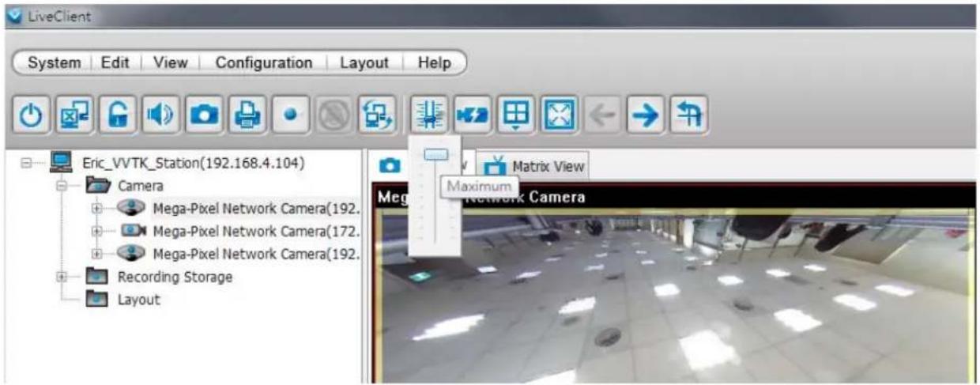Collapse the Eric_VVTK_Station tree node
The height and width of the screenshot is (385, 980).
30,164
